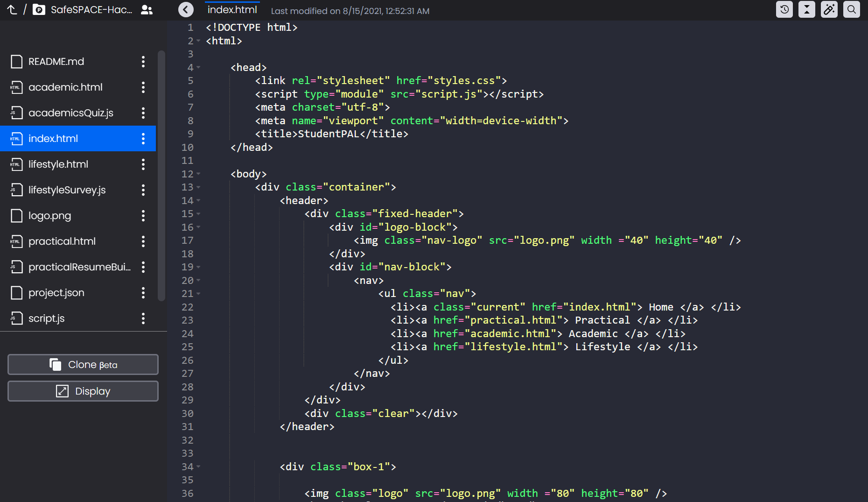
Task: Collapse the logo-block div fold arrow at line 16
Action: (198, 227)
